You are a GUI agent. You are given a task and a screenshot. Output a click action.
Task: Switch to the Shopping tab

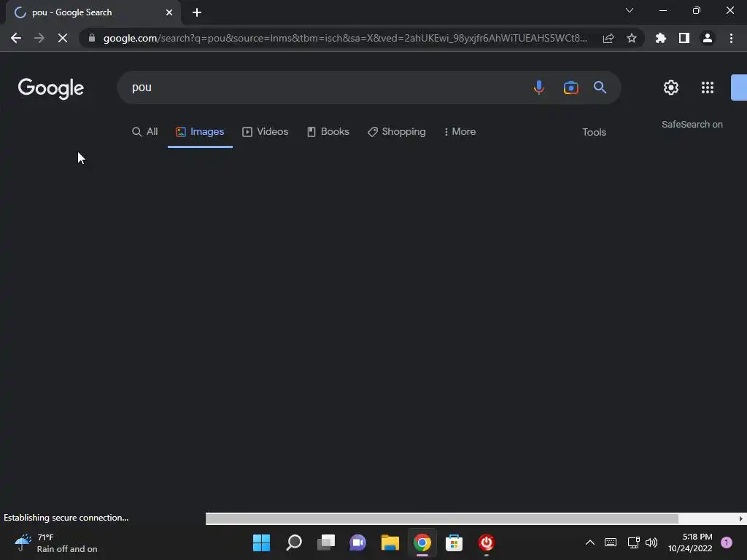pos(397,132)
